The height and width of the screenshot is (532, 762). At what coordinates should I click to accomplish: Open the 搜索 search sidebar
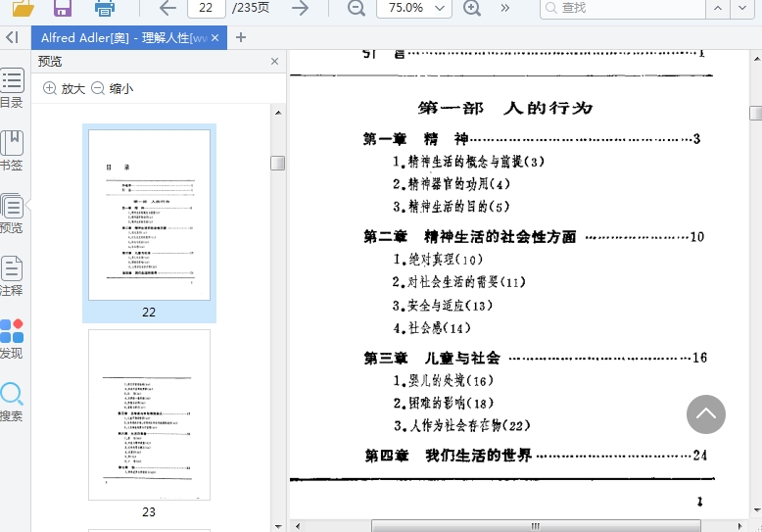[x=12, y=402]
